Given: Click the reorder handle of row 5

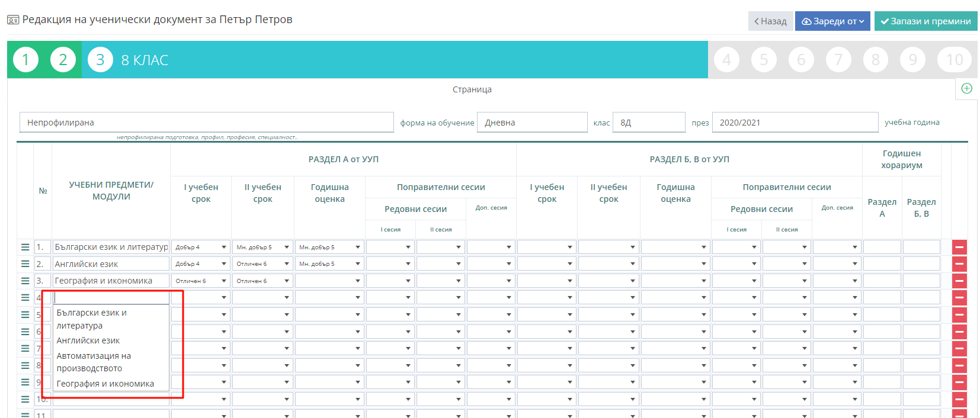Looking at the screenshot, I should tap(25, 314).
